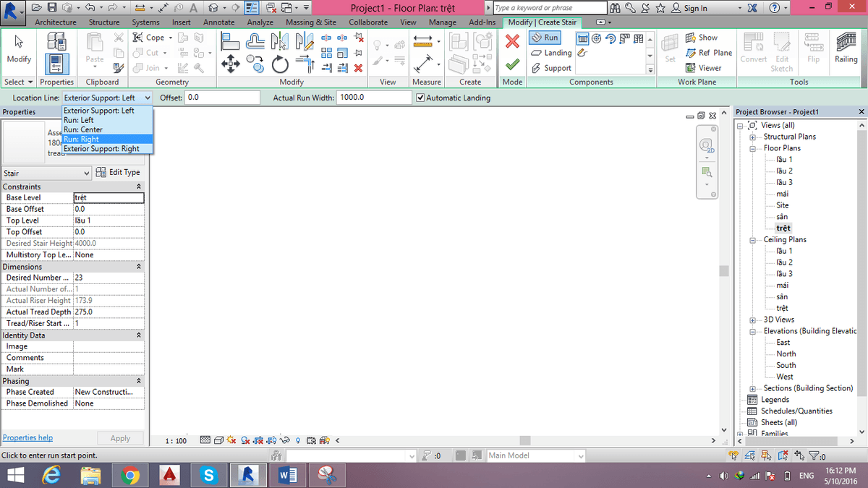Image resolution: width=868 pixels, height=488 pixels.
Task: Open the Manage ribbon tab
Action: coord(443,22)
